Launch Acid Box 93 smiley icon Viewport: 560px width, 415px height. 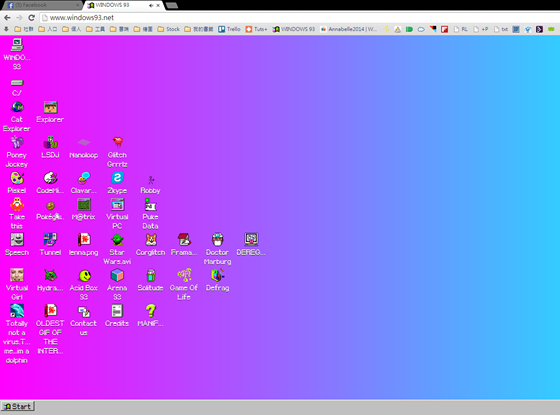point(84,276)
